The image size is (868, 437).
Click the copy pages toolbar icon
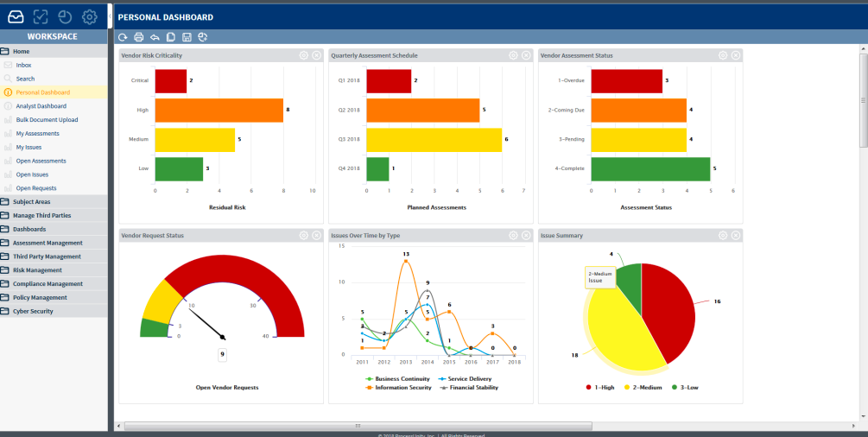pos(171,37)
